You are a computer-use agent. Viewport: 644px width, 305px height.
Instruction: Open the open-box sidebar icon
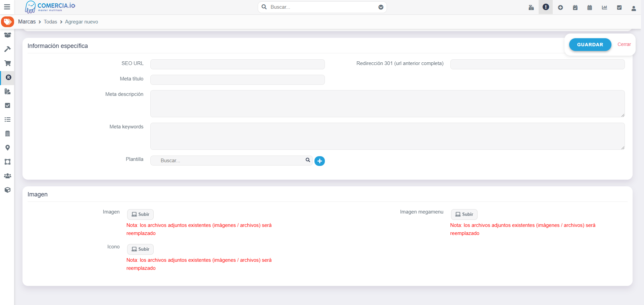click(7, 35)
